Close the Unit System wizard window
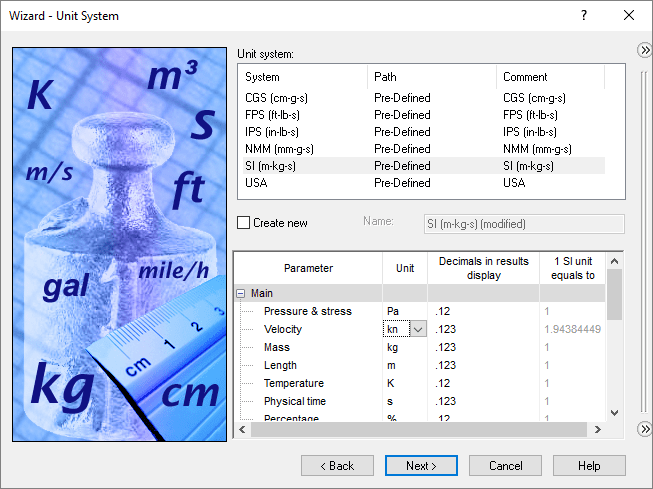 click(x=628, y=15)
